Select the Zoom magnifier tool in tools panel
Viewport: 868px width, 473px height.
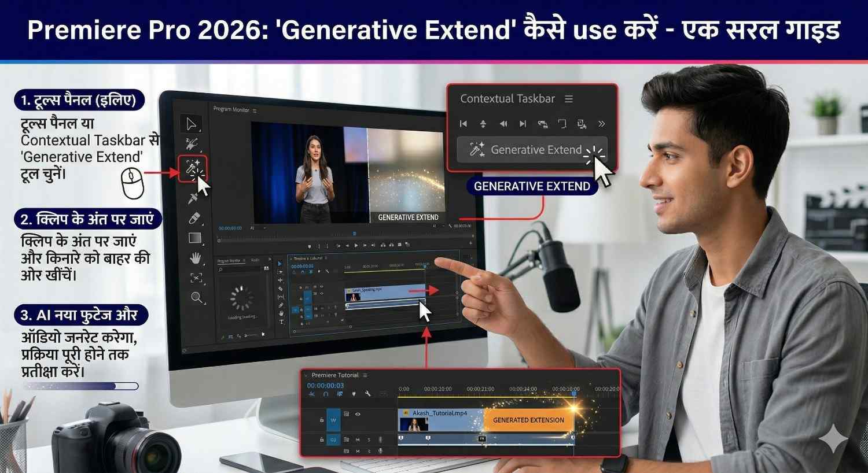(x=197, y=297)
